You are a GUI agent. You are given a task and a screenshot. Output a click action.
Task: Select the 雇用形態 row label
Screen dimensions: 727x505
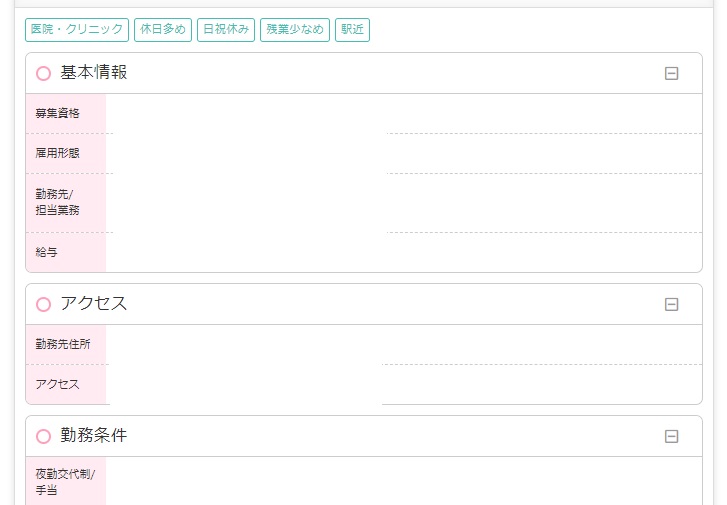pyautogui.click(x=58, y=153)
